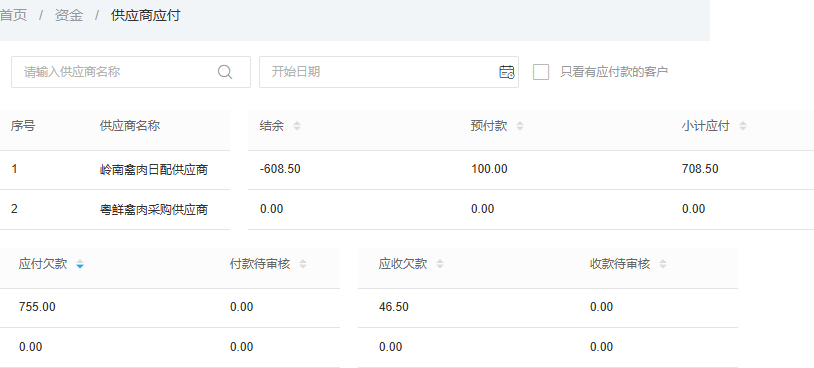814x368 pixels.
Task: Click 收款待审核 header label
Action: 620,264
